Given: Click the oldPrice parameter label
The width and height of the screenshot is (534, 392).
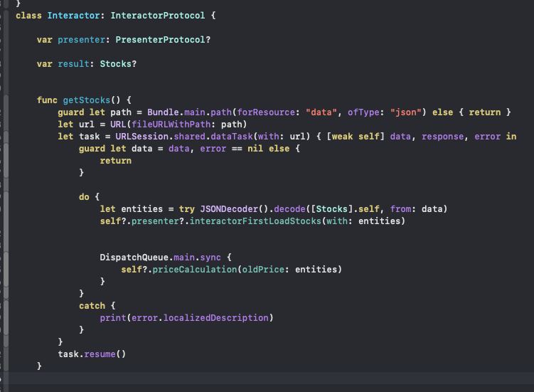Looking at the screenshot, I should [x=263, y=270].
